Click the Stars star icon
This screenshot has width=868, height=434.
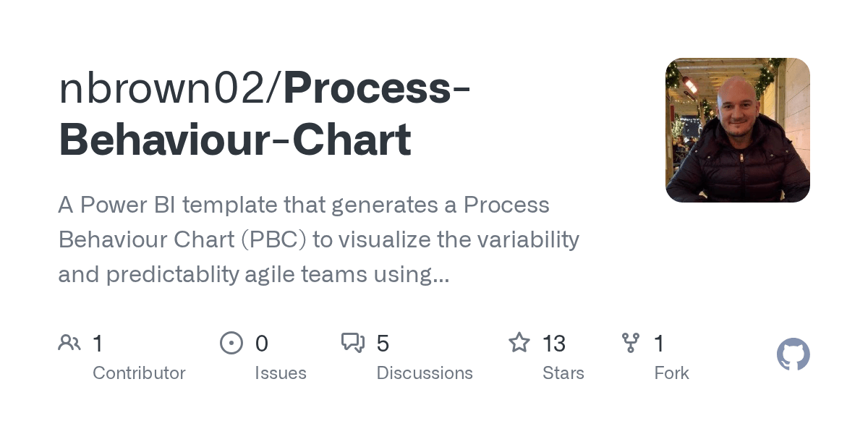pyautogui.click(x=519, y=342)
